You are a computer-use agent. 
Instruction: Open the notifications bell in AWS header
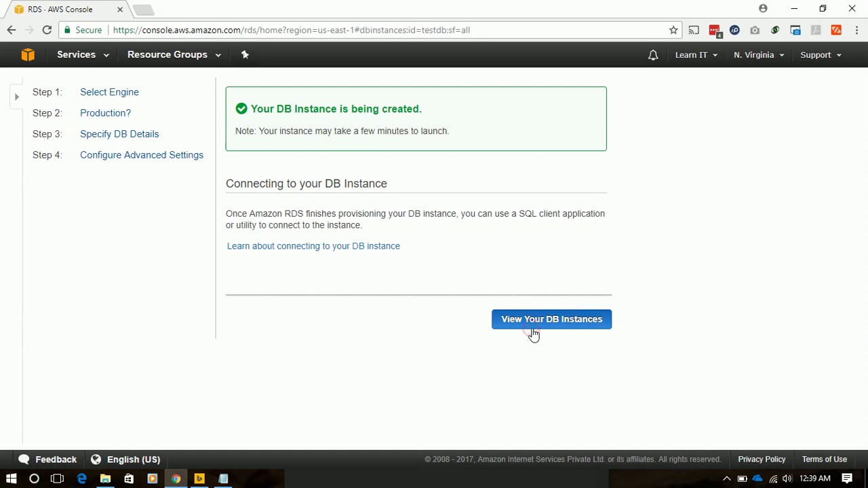tap(653, 55)
